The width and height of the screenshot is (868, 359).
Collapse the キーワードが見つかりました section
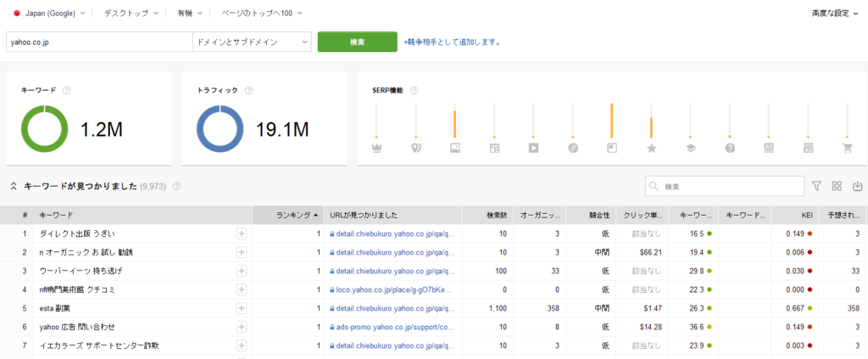pyautogui.click(x=14, y=187)
